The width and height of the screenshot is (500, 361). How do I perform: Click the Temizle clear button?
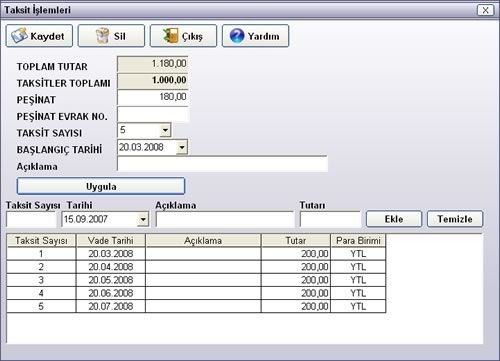pyautogui.click(x=455, y=219)
